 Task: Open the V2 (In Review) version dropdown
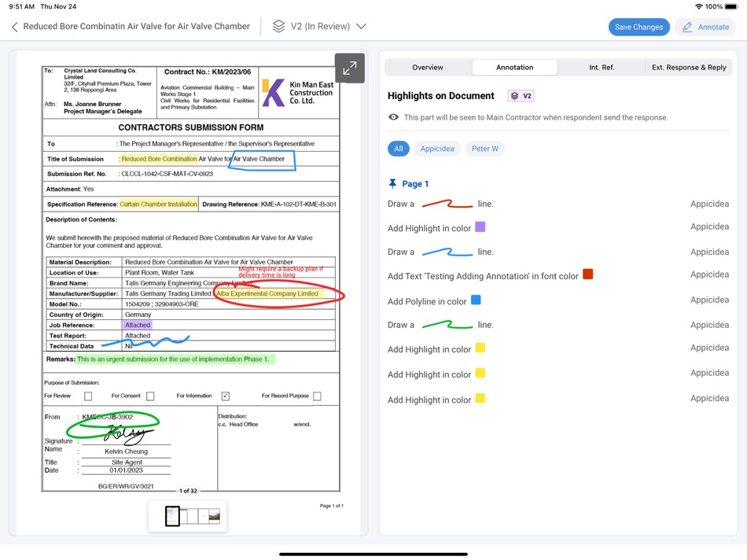[x=320, y=26]
